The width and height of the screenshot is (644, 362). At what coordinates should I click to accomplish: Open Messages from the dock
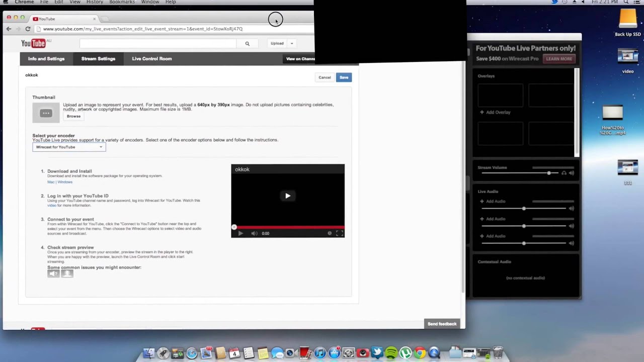tap(277, 353)
